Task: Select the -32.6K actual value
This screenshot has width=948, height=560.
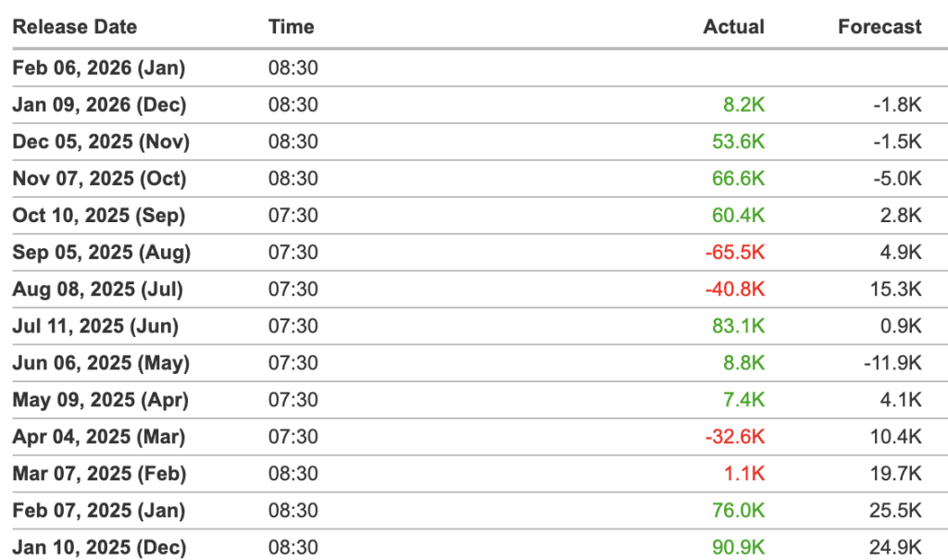Action: 735,437
